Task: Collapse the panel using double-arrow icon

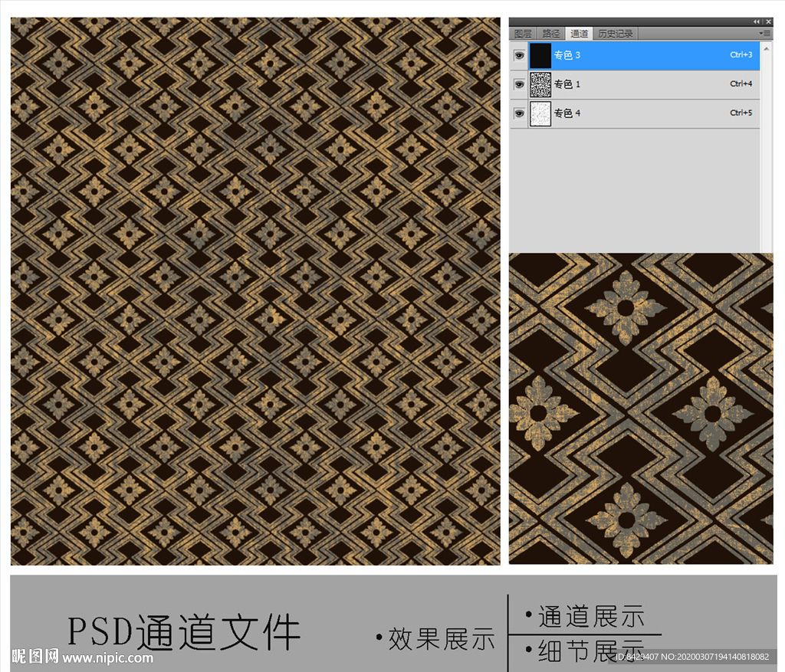Action: pos(757,21)
